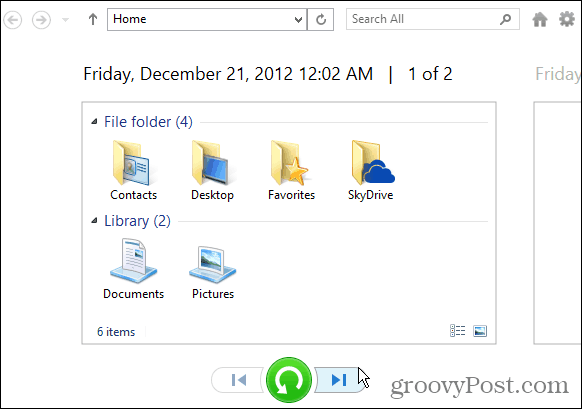Click the Home icon in toolbar

click(x=540, y=19)
